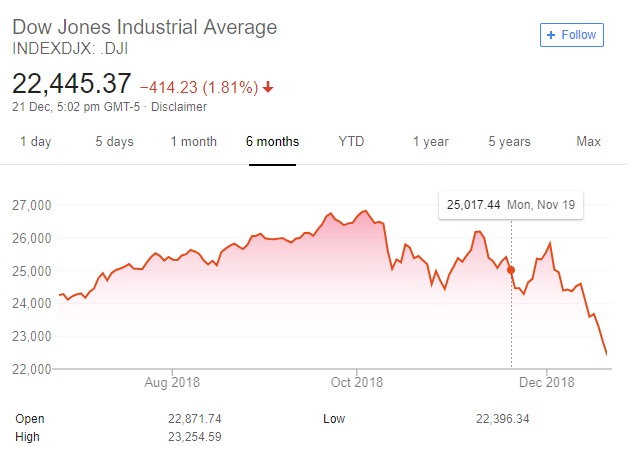Click the red down-arrow change icon
This screenshot has width=632, height=459.
(268, 87)
